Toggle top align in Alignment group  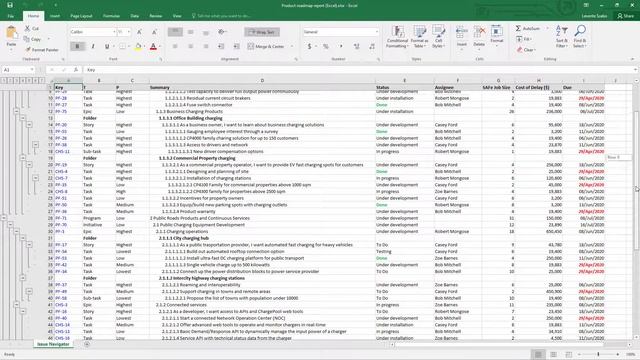coord(175,32)
